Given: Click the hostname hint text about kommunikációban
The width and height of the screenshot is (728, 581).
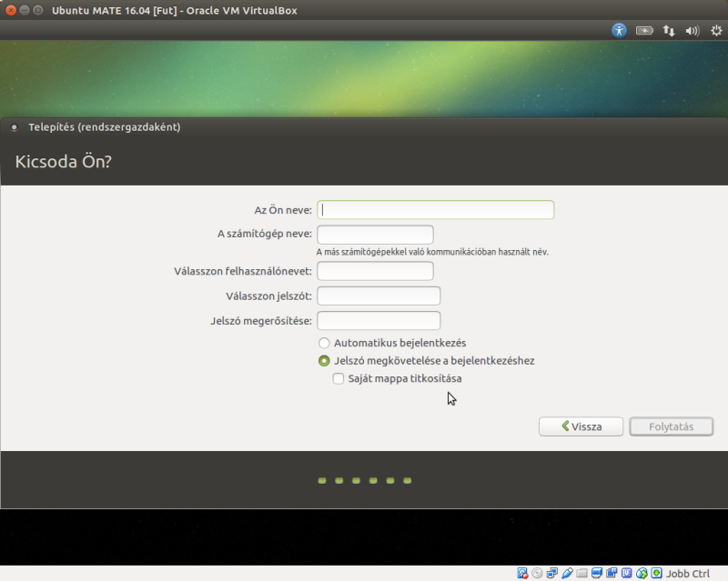Looking at the screenshot, I should [x=432, y=252].
